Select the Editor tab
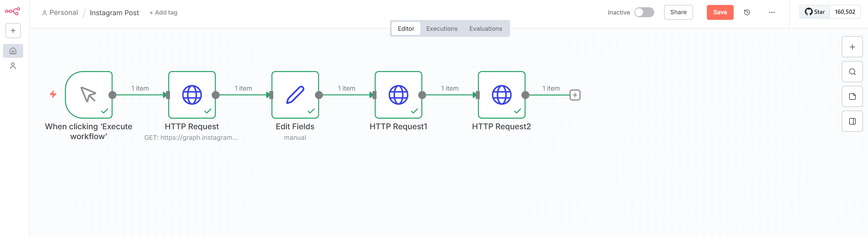868x236 pixels. pos(406,29)
